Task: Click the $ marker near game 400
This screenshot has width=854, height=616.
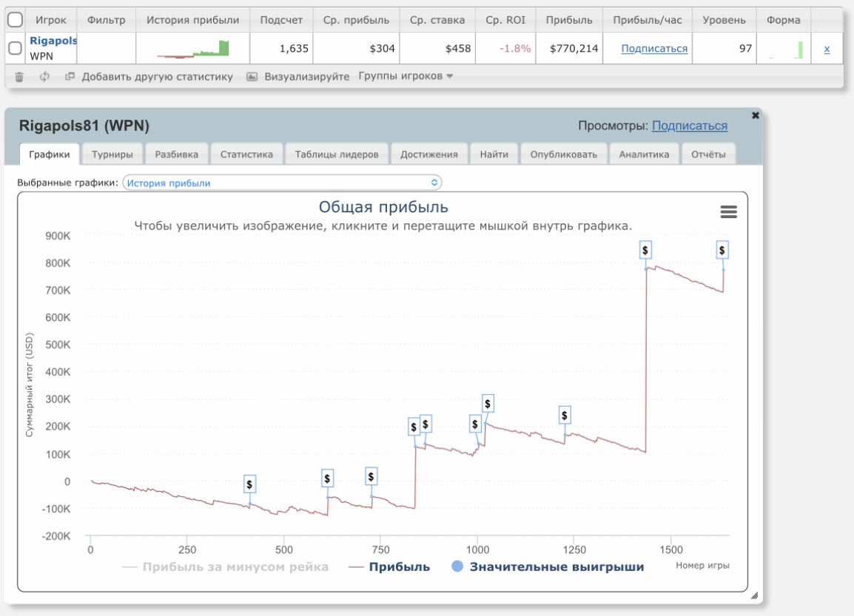Action: point(249,484)
